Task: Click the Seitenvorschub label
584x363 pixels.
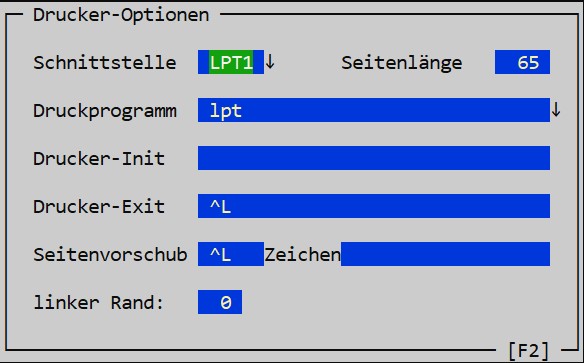Action: click(110, 254)
